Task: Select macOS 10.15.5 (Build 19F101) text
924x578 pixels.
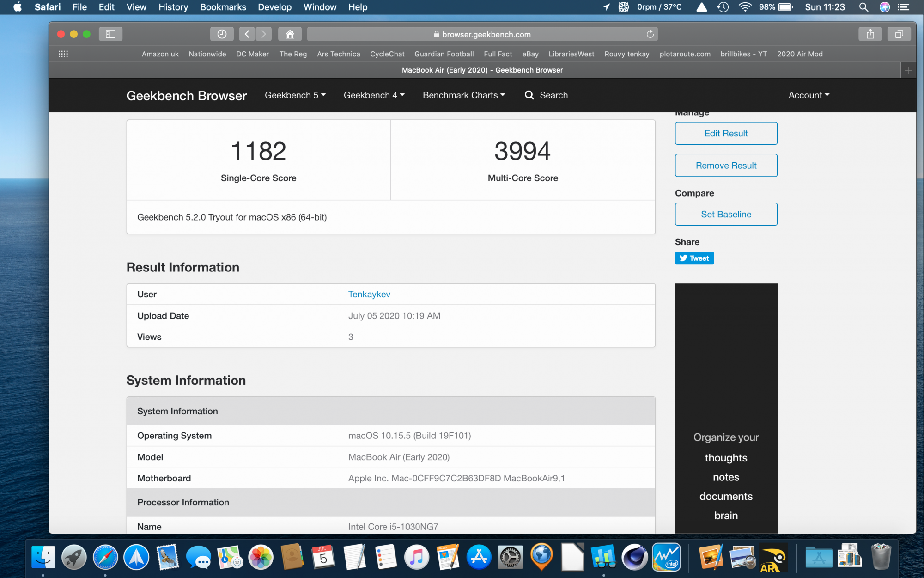Action: click(x=409, y=436)
